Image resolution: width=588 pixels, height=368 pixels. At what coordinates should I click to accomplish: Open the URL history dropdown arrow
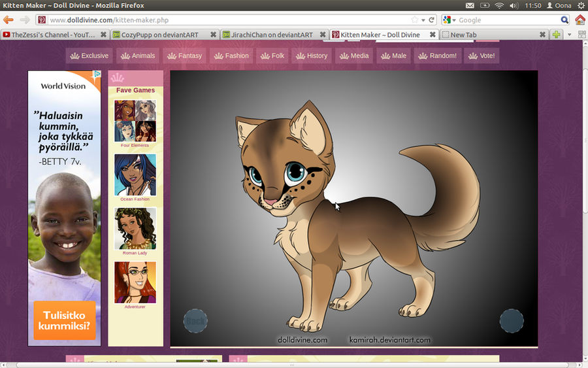423,20
